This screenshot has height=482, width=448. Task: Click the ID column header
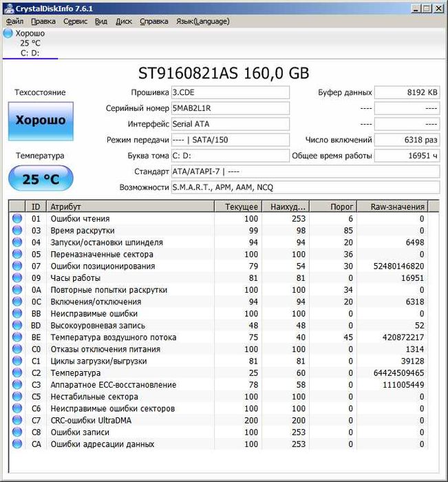(36, 207)
